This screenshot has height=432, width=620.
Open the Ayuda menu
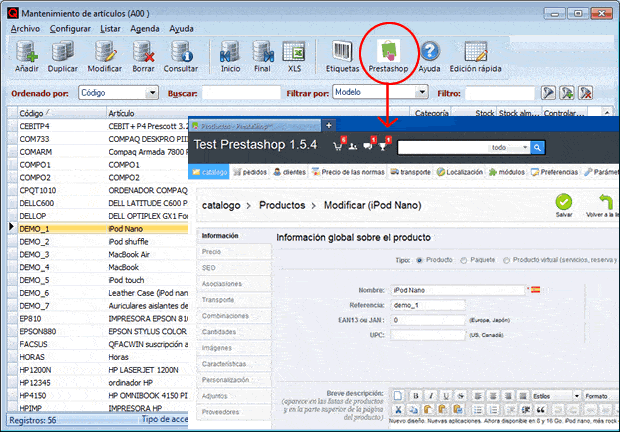(181, 29)
